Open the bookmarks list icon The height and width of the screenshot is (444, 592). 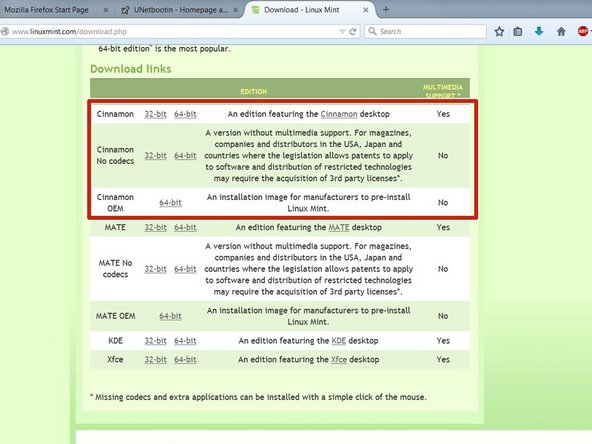click(x=518, y=32)
